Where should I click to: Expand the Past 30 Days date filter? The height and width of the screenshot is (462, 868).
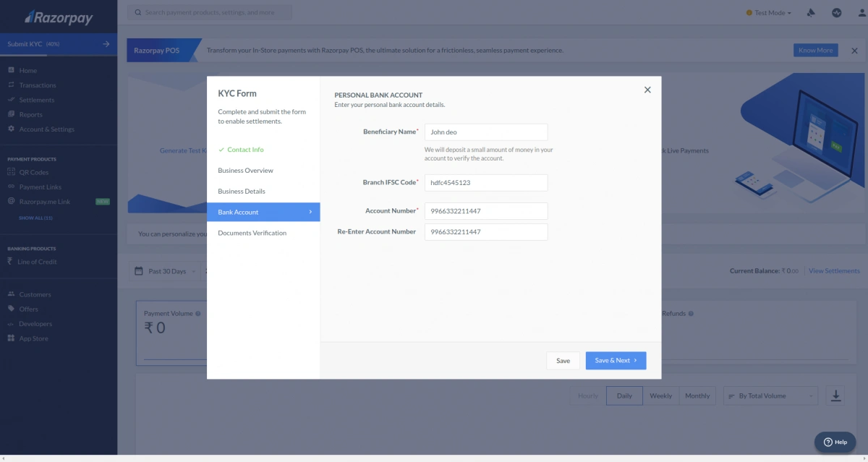[168, 270]
